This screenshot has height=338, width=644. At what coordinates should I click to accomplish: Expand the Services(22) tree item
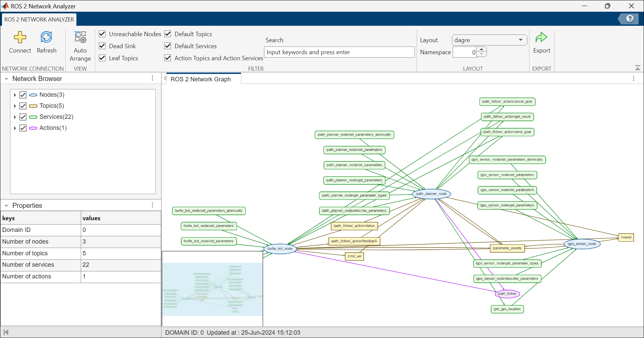(15, 117)
